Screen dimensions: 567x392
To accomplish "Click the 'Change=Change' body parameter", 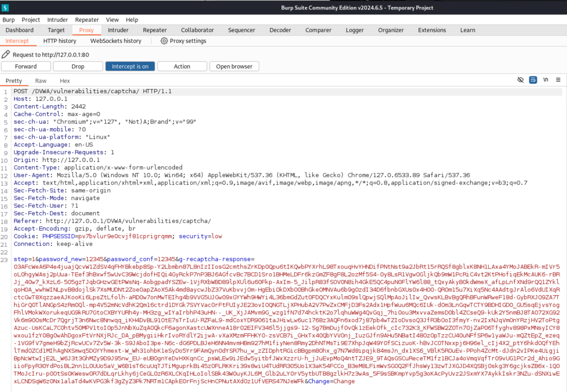I will pyautogui.click(x=331, y=382).
